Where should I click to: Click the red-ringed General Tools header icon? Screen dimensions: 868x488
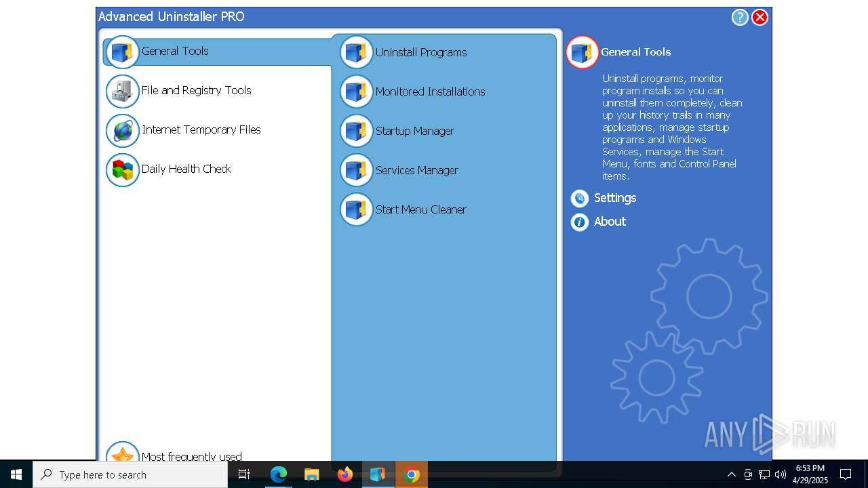click(x=583, y=52)
